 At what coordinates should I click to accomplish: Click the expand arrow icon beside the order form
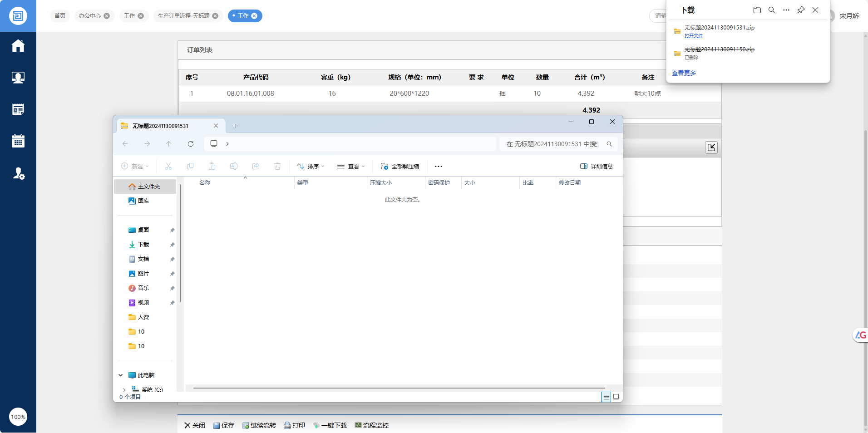click(x=711, y=148)
